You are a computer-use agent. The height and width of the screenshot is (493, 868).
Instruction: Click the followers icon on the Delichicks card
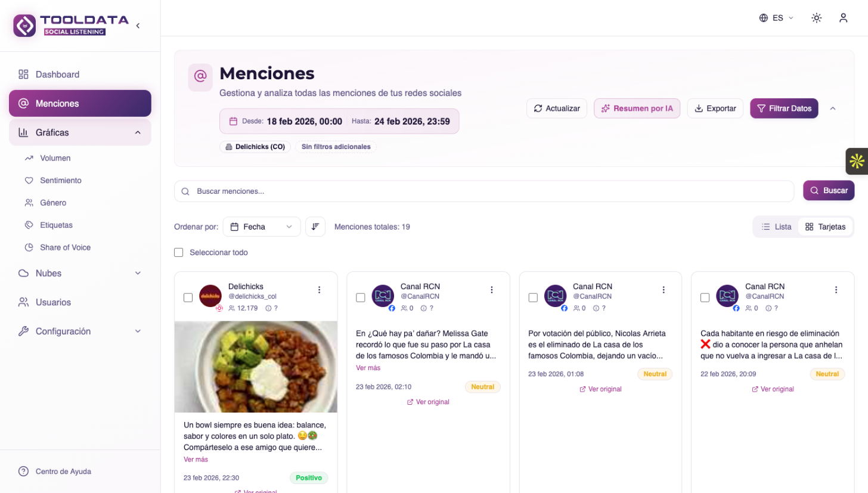[232, 308]
